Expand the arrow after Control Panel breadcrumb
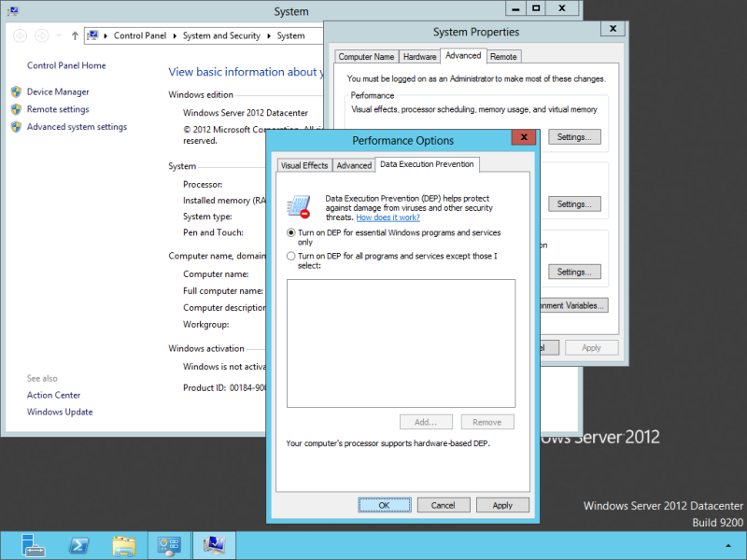 (175, 35)
